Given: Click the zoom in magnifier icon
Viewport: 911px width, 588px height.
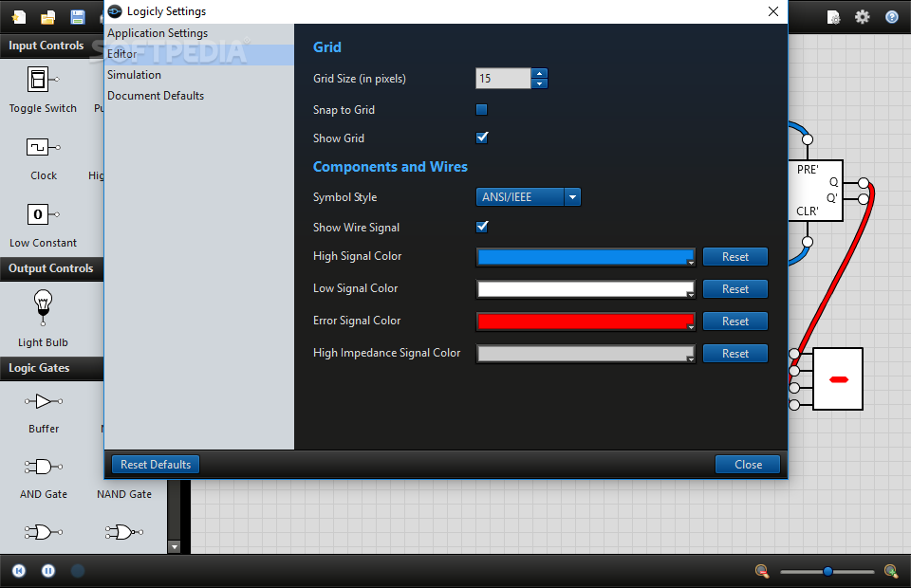Looking at the screenshot, I should point(891,571).
